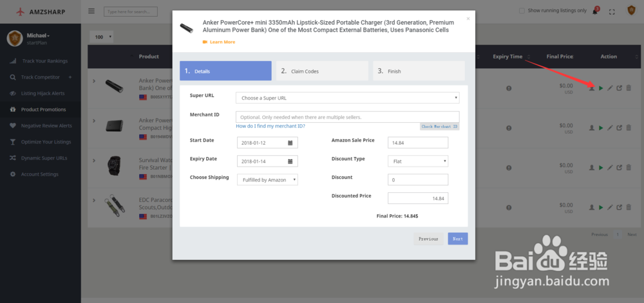Image resolution: width=644 pixels, height=303 pixels.
Task: Open Account Settings in sidebar
Action: pyautogui.click(x=40, y=174)
